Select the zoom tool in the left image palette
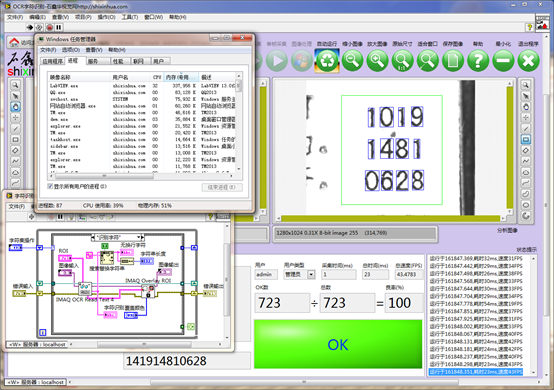The width and height of the screenshot is (554, 390). coord(15,85)
